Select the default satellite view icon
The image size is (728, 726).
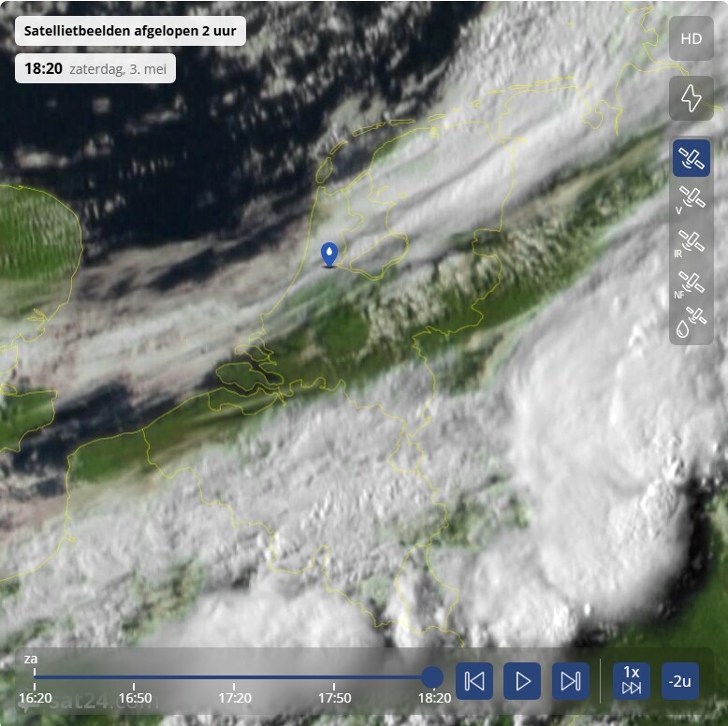691,158
